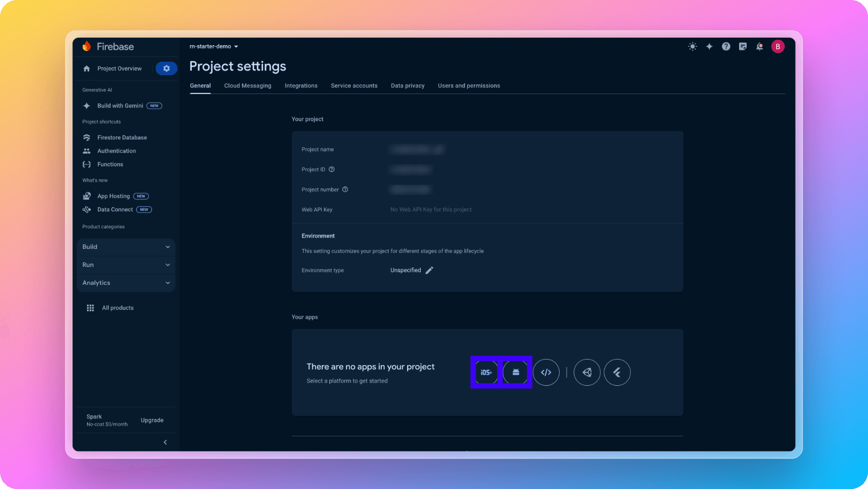Click the Firestore Database icon
Screen dimensions: 868x489
point(86,138)
